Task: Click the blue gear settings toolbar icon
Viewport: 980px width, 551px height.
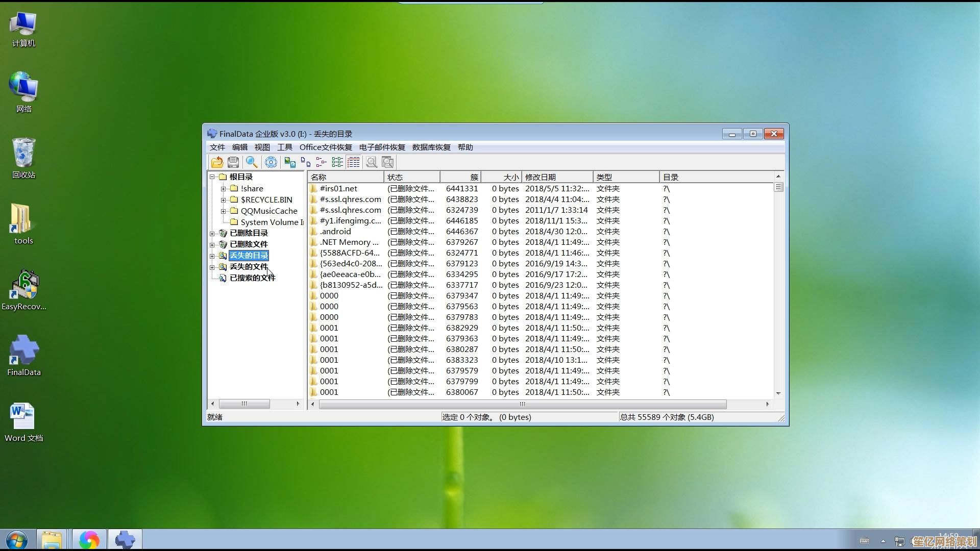Action: pos(271,162)
